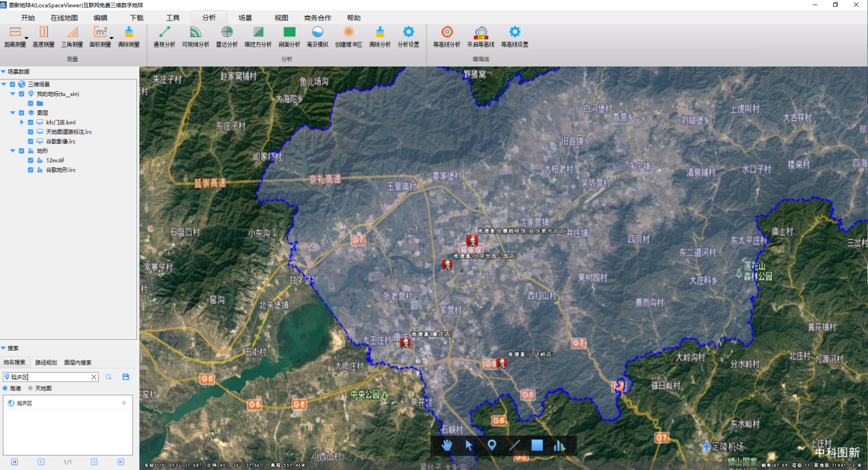Screen dimensions: 868x470
Task: Switch to the 场景 ribbon tab
Action: 245,18
